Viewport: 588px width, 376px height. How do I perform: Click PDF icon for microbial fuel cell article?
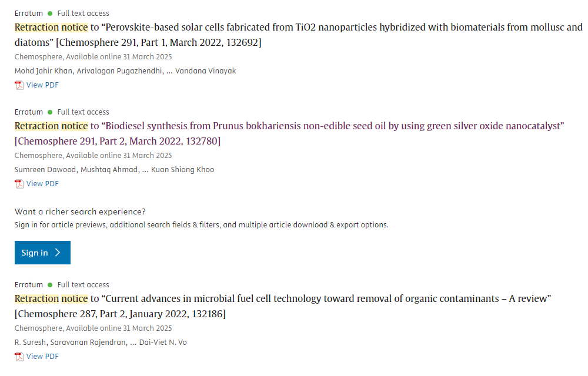pos(19,357)
